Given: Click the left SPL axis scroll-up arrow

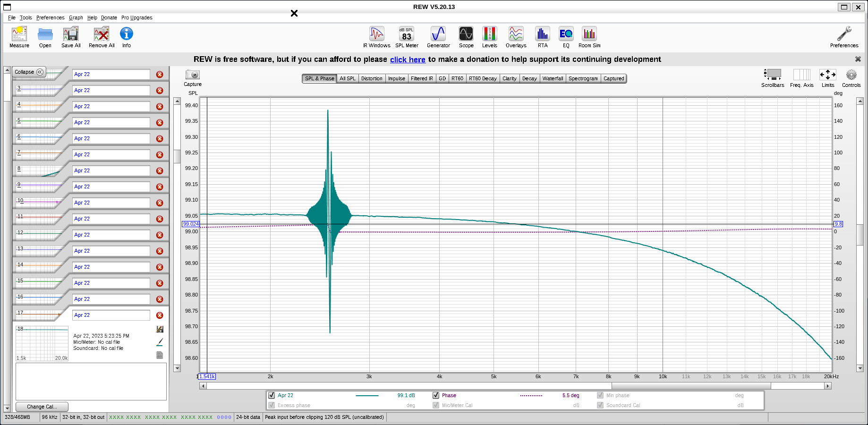Looking at the screenshot, I should (x=177, y=101).
